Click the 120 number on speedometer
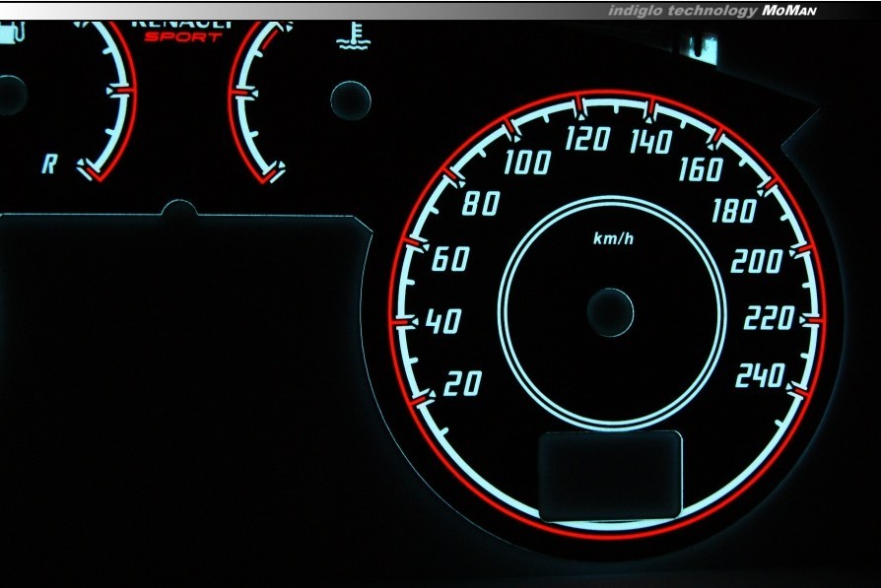The width and height of the screenshot is (881, 588). (587, 140)
